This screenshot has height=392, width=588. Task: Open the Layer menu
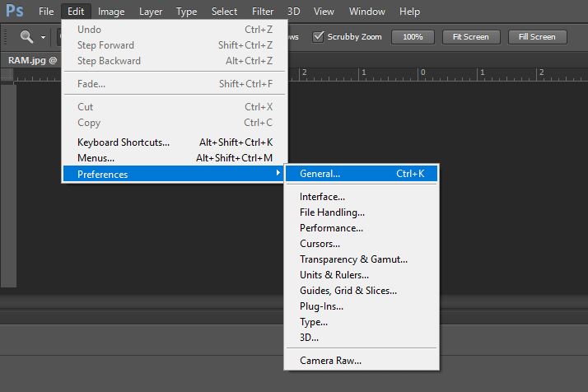click(x=151, y=12)
